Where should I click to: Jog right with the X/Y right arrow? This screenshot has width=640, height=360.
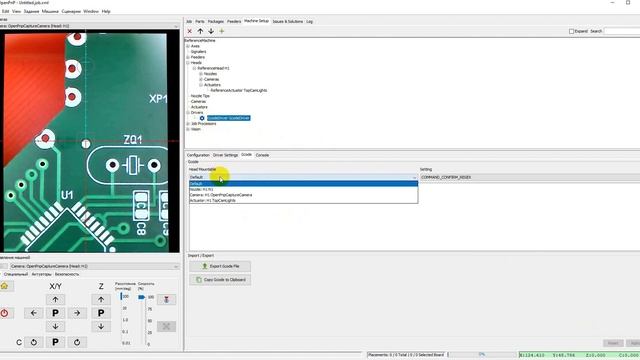(x=77, y=313)
